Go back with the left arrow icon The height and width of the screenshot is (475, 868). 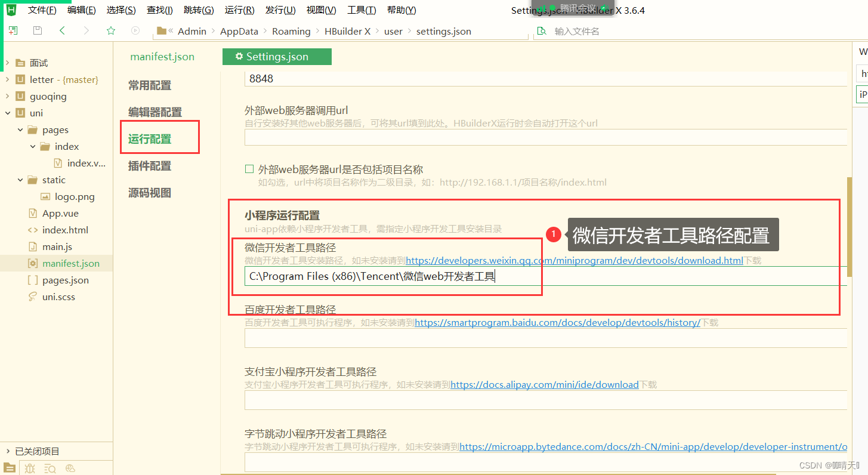point(62,31)
